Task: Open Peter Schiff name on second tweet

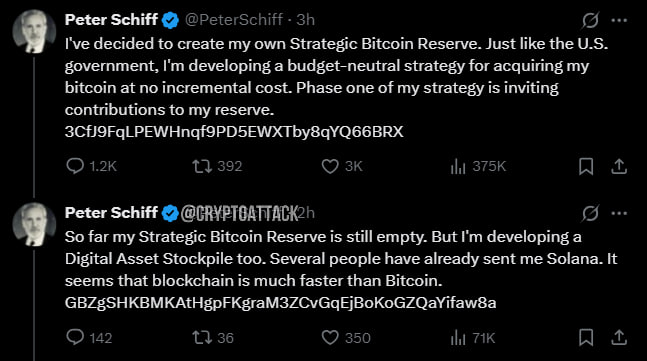Action: pyautogui.click(x=111, y=213)
